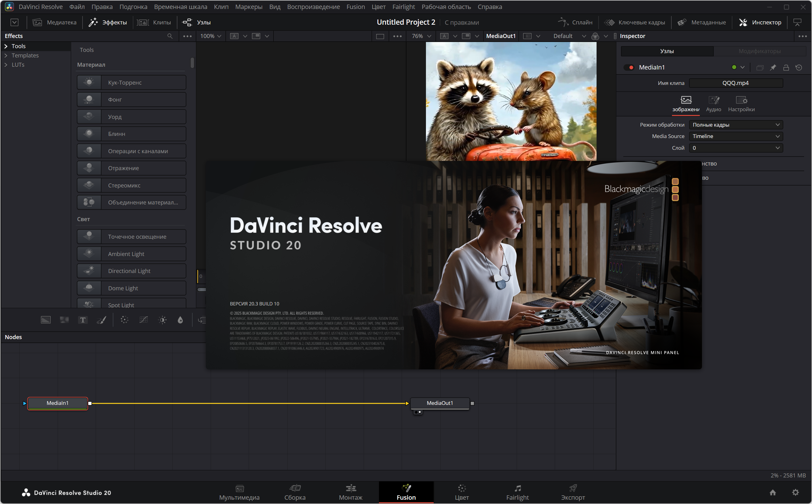Switch to the Аудио inspector tab
The width and height of the screenshot is (812, 504).
pyautogui.click(x=713, y=103)
